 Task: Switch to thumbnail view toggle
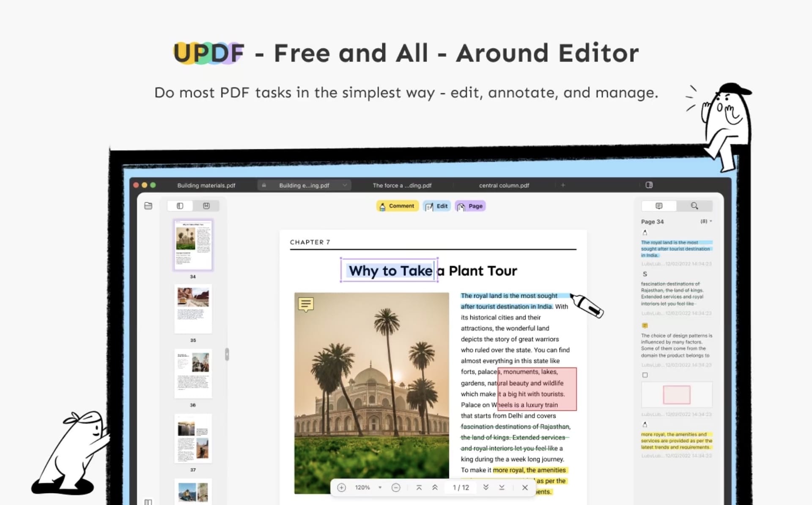pos(180,206)
